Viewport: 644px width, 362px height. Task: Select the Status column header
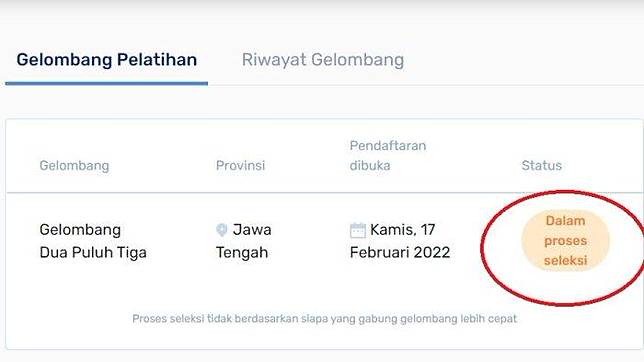click(x=542, y=166)
